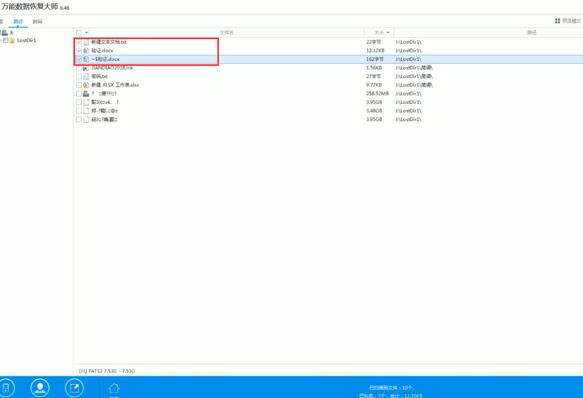Sort by the 大小 column header arrow
This screenshot has height=398, width=583.
tap(388, 33)
